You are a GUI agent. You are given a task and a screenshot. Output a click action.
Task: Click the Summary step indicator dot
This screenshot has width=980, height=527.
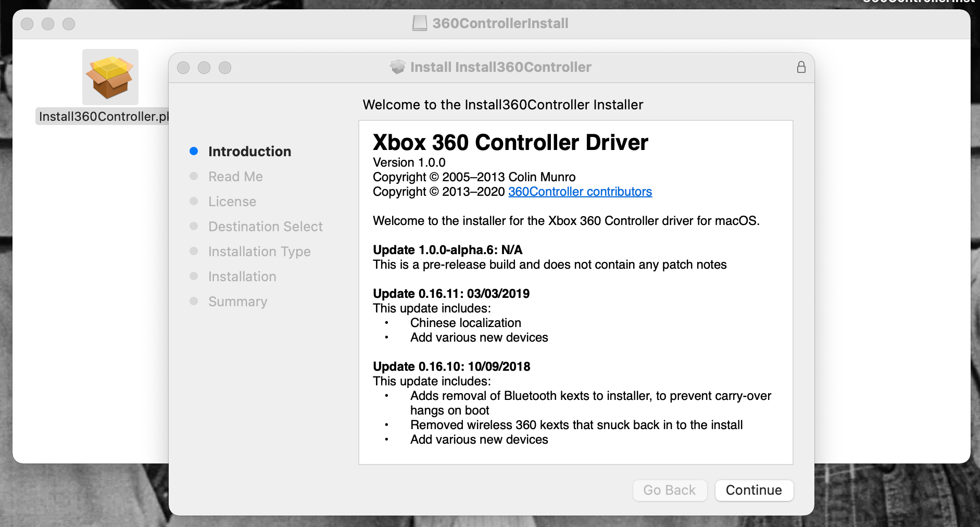(x=194, y=301)
